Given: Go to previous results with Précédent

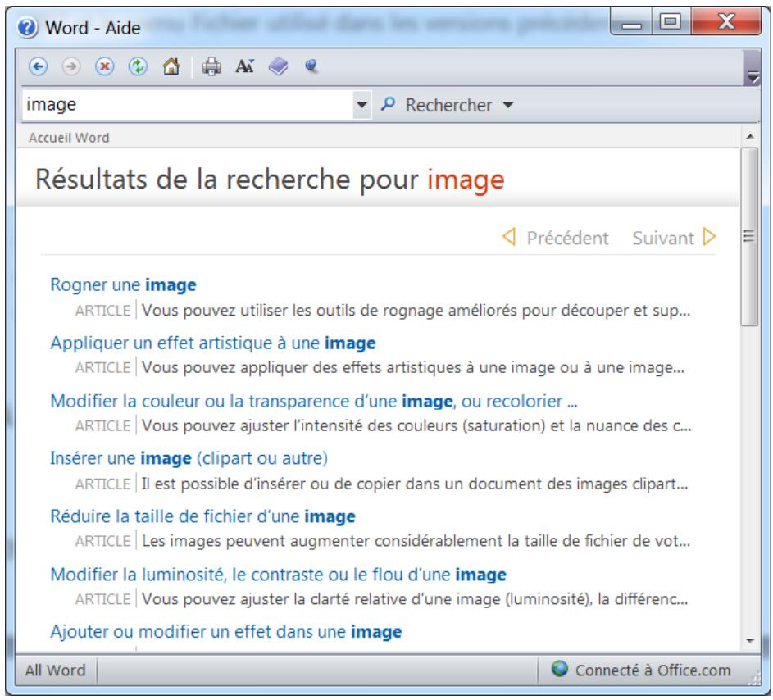Looking at the screenshot, I should click(x=556, y=238).
